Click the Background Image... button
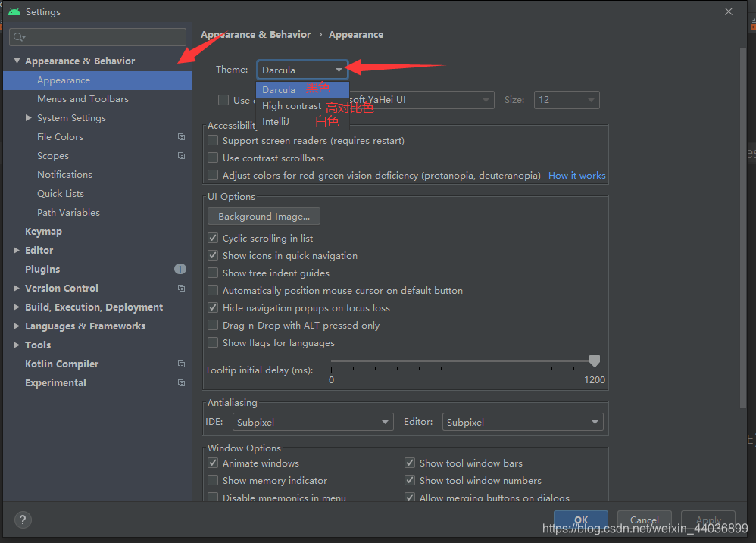This screenshot has width=756, height=543. pos(264,217)
